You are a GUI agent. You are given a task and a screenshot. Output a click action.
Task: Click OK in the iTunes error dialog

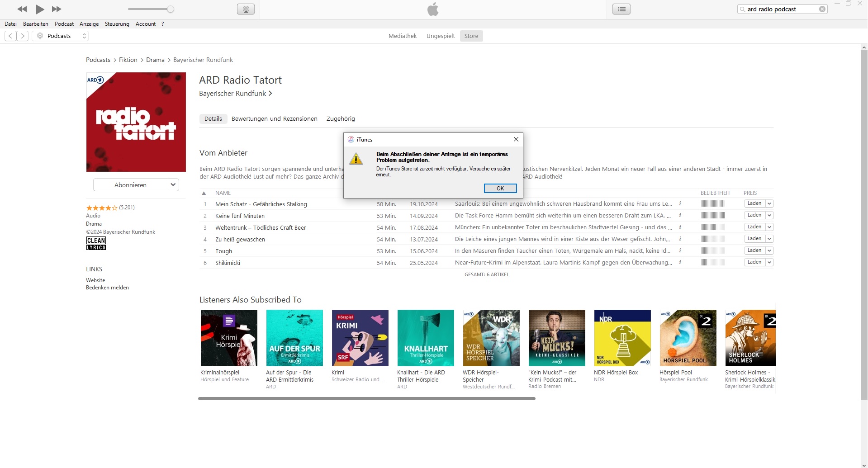pos(500,189)
